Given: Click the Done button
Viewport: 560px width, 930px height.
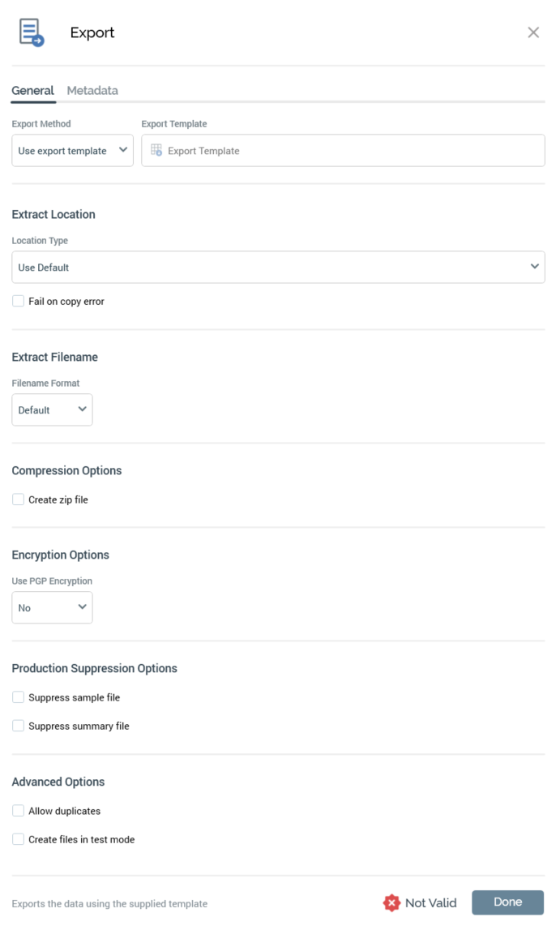Looking at the screenshot, I should [x=507, y=902].
